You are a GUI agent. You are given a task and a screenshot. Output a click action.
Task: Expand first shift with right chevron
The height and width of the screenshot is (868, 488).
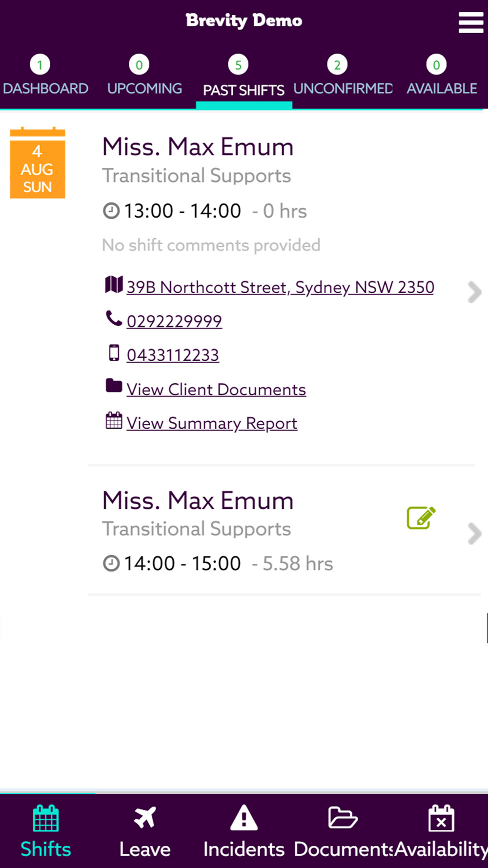[x=474, y=292]
